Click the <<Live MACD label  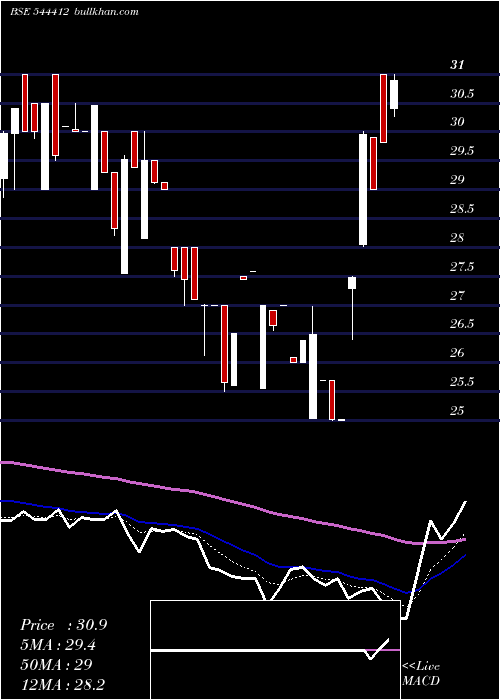(421, 673)
